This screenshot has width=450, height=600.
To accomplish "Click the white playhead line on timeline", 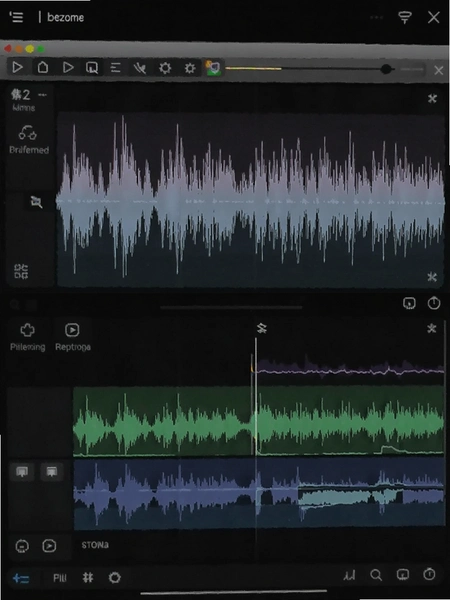I will click(x=256, y=398).
